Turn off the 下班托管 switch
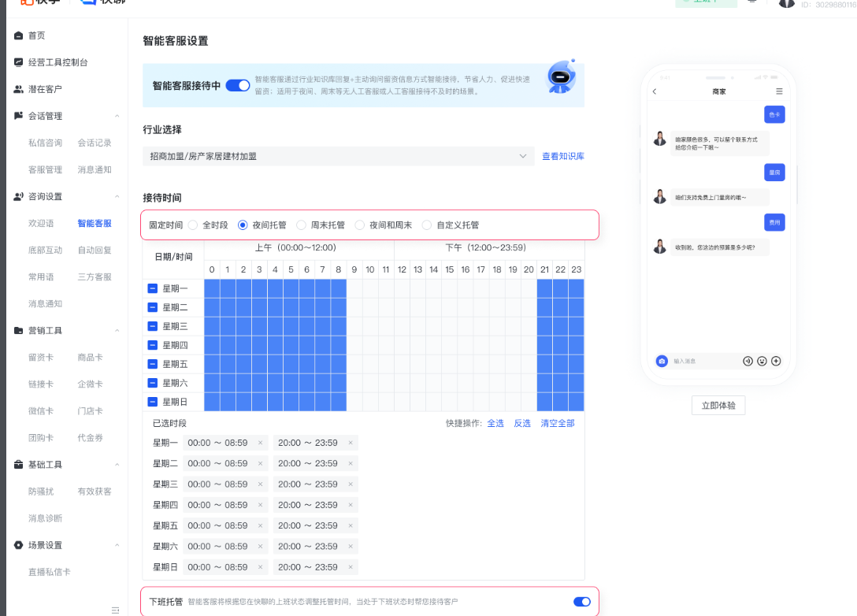This screenshot has width=857, height=616. [581, 600]
